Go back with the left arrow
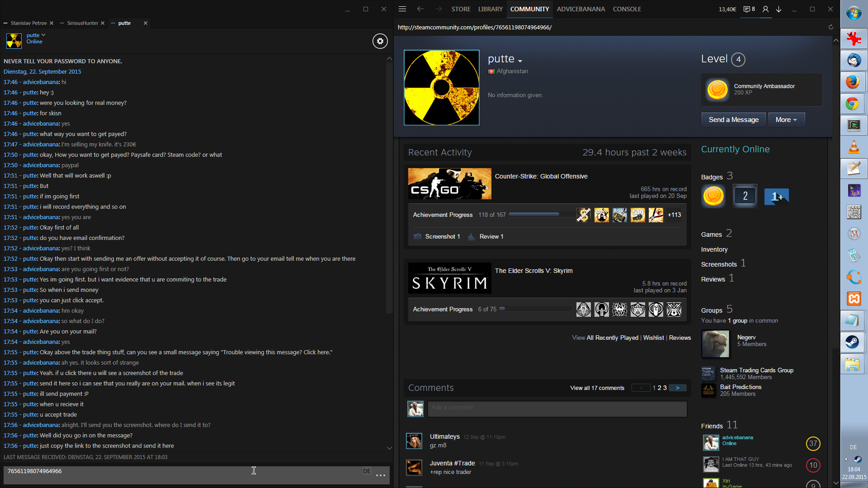Screen dimensions: 868x488 pyautogui.click(x=420, y=9)
